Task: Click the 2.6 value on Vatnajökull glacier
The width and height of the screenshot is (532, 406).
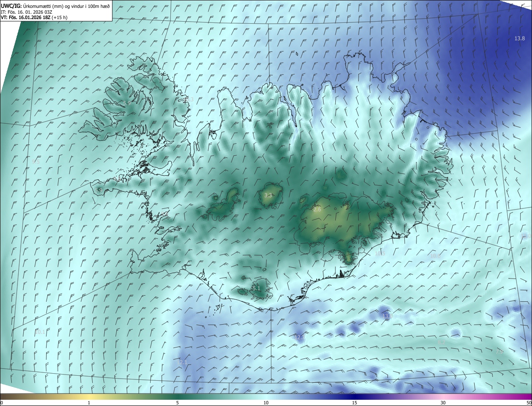Action: 317,210
